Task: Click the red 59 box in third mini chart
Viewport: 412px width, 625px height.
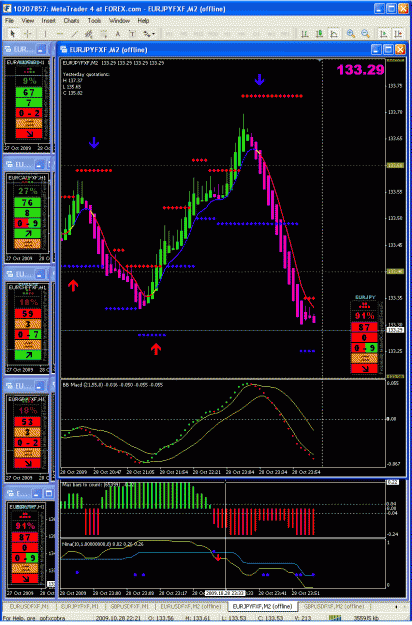Action: pos(27,314)
